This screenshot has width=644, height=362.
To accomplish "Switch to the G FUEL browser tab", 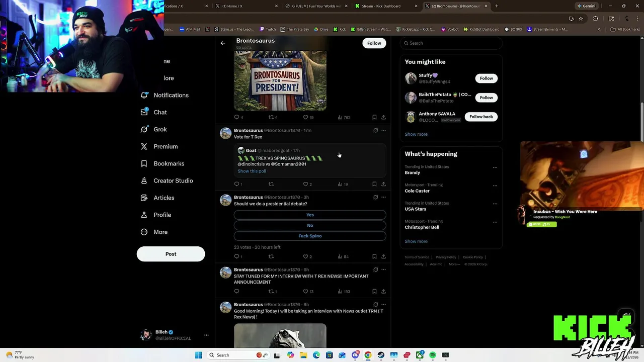I will point(316,6).
